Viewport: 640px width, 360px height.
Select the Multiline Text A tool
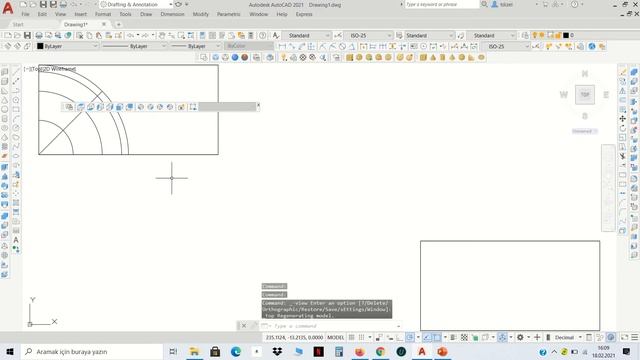(x=16, y=240)
